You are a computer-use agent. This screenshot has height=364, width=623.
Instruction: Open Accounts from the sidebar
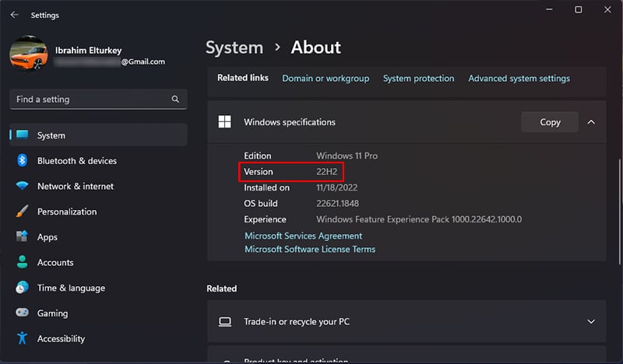click(55, 263)
